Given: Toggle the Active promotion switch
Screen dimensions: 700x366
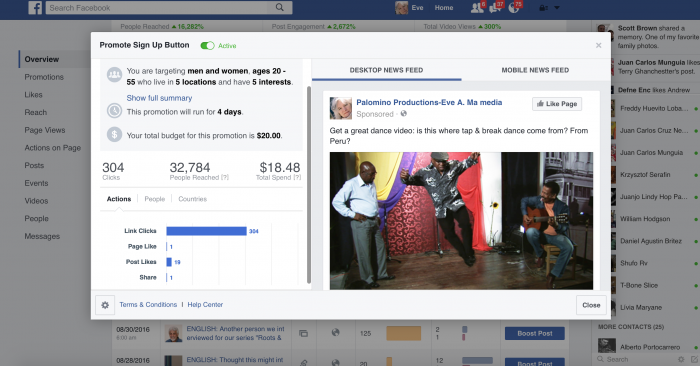Looking at the screenshot, I should [x=207, y=46].
